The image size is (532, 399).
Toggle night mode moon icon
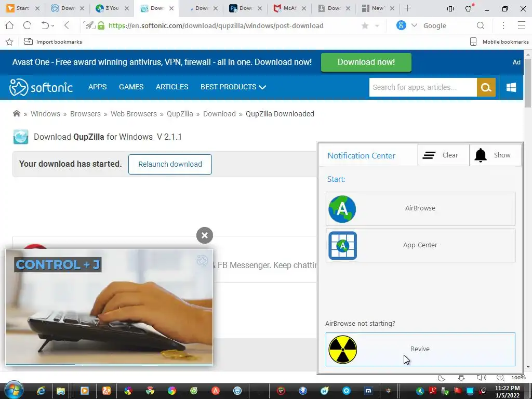pos(441,378)
